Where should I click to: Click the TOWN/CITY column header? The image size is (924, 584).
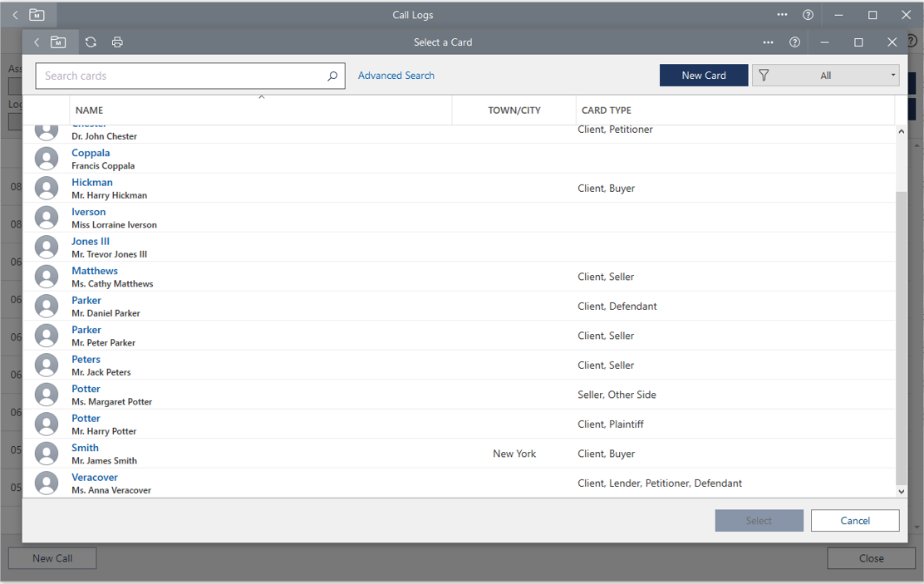click(514, 110)
